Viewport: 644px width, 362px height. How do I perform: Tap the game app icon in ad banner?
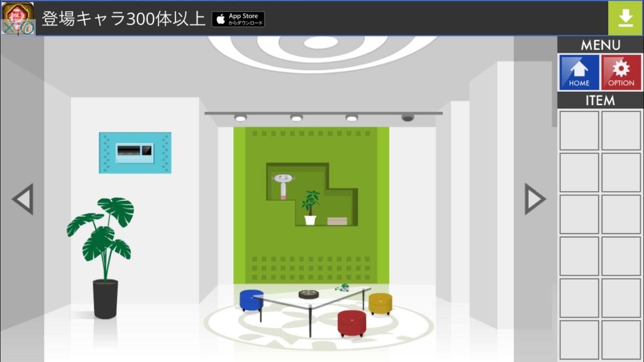pos(18,18)
